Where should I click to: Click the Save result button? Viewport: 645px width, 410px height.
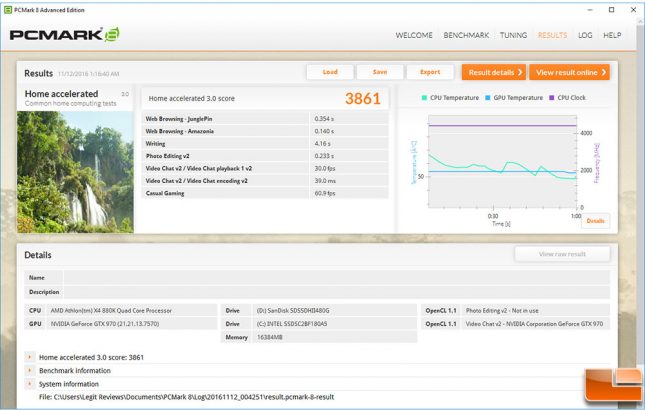pyautogui.click(x=380, y=72)
